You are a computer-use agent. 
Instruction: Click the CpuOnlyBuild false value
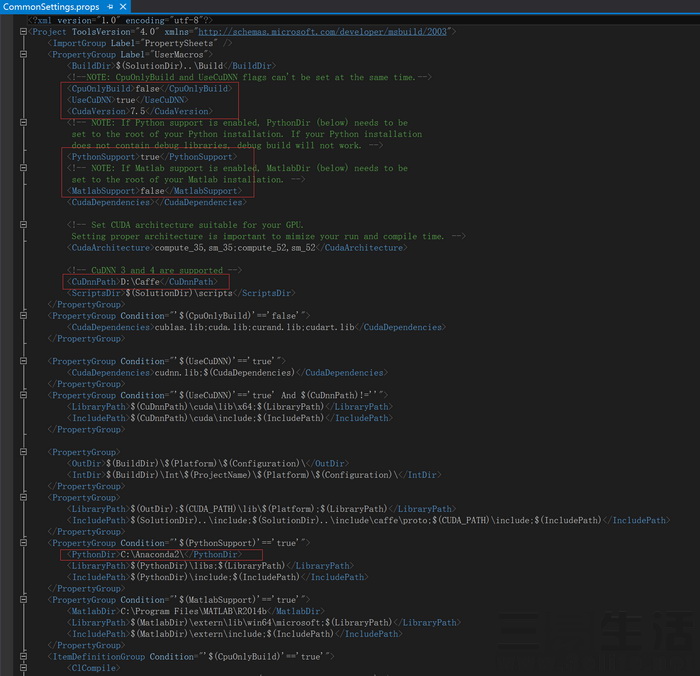coord(147,88)
